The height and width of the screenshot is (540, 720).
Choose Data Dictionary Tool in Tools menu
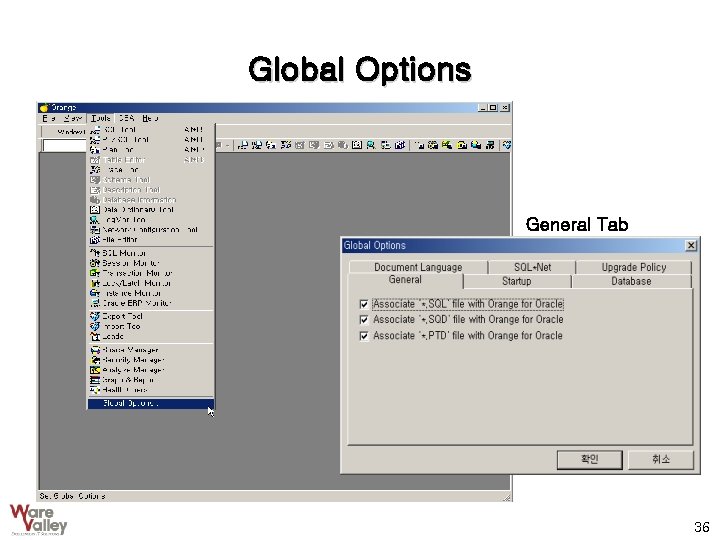[x=151, y=210]
